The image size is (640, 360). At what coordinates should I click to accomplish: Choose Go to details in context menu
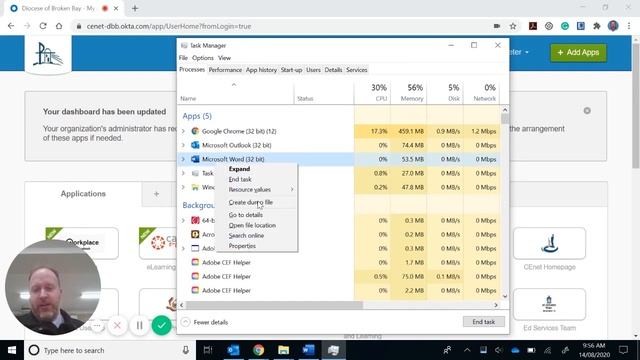point(256,215)
